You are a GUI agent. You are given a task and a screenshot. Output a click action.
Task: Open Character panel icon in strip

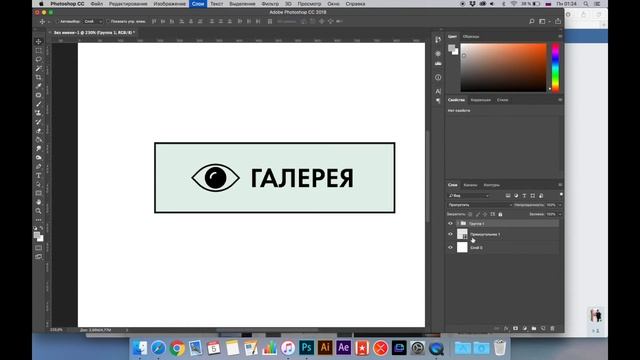point(438,91)
